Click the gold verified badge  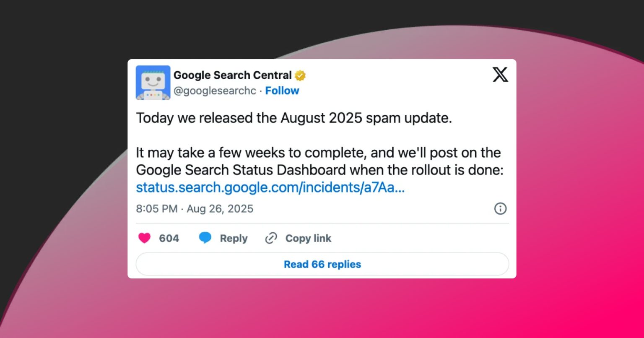tap(300, 75)
